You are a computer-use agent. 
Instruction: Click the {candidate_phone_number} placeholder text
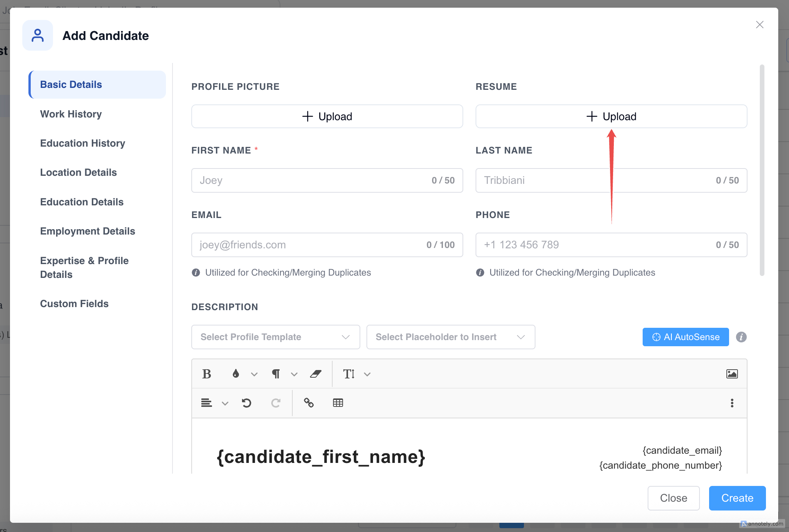pyautogui.click(x=661, y=465)
